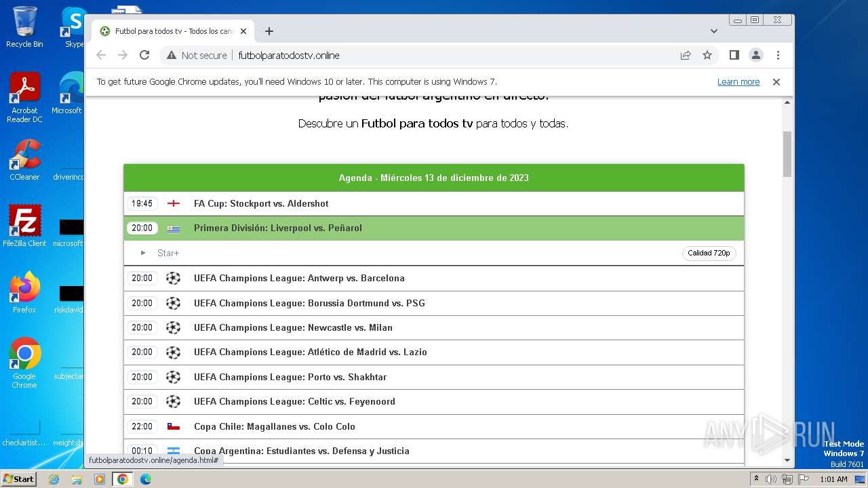Open the Chrome side panel
The height and width of the screenshot is (488, 868).
(x=734, y=55)
